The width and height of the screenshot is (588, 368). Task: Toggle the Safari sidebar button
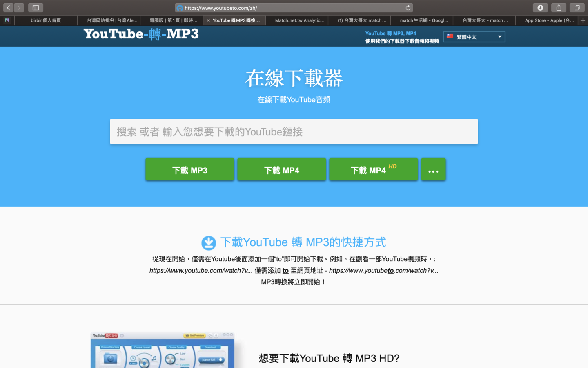36,8
